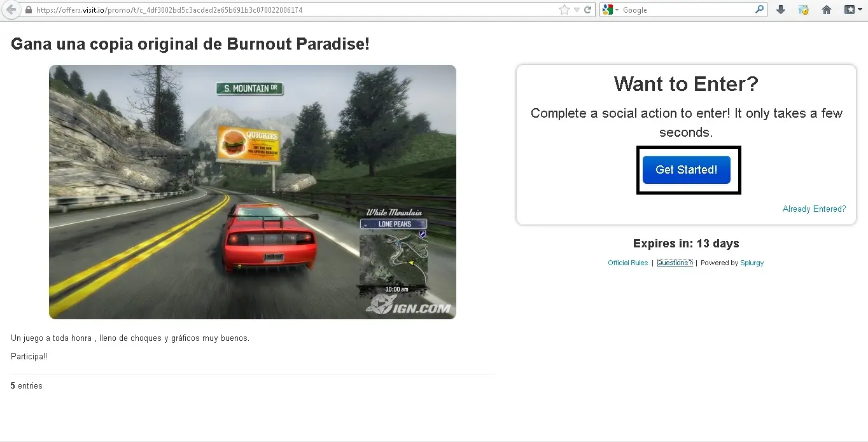Click the magnifier search icon
Viewport: 868px width, 442px height.
coord(759,10)
